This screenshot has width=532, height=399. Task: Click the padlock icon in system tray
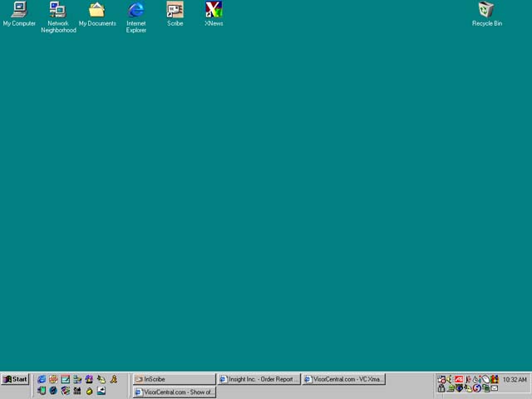click(441, 388)
